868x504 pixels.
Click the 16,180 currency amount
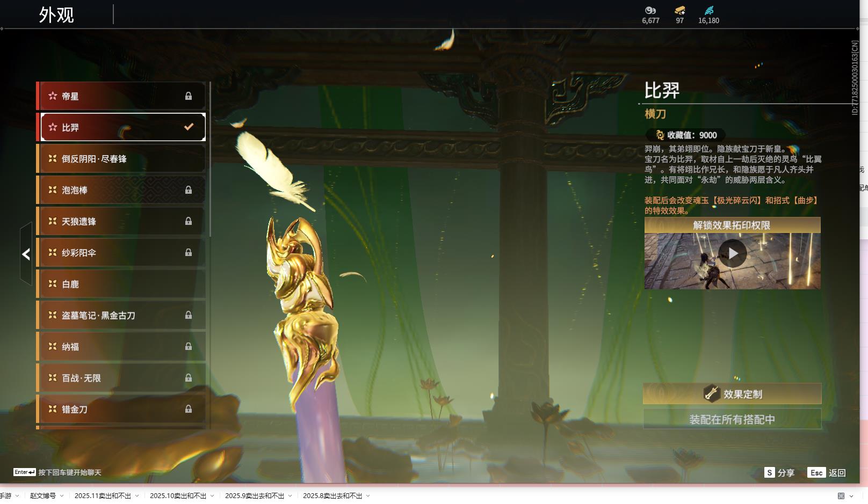(x=708, y=20)
